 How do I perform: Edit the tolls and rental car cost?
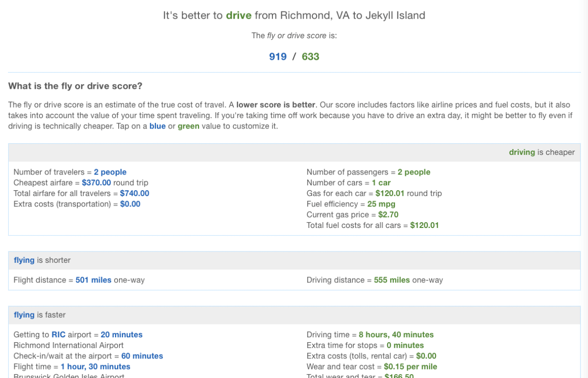pyautogui.click(x=423, y=356)
